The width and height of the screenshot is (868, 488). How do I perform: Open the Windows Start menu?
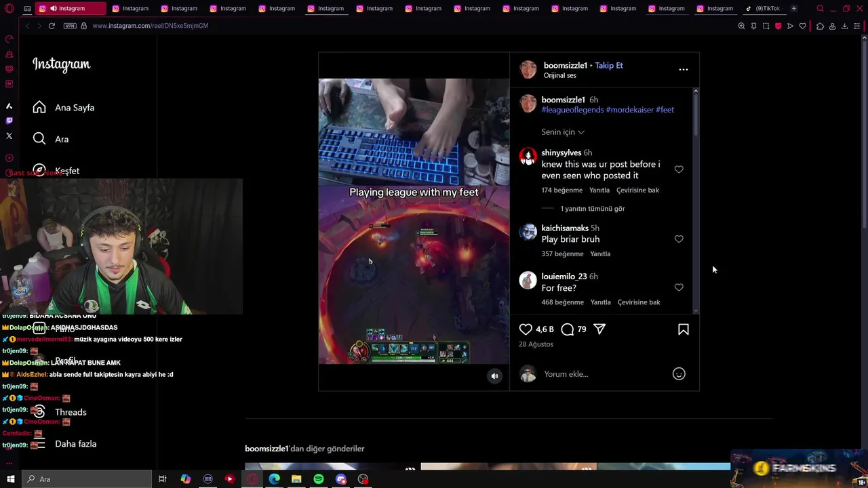(x=10, y=479)
